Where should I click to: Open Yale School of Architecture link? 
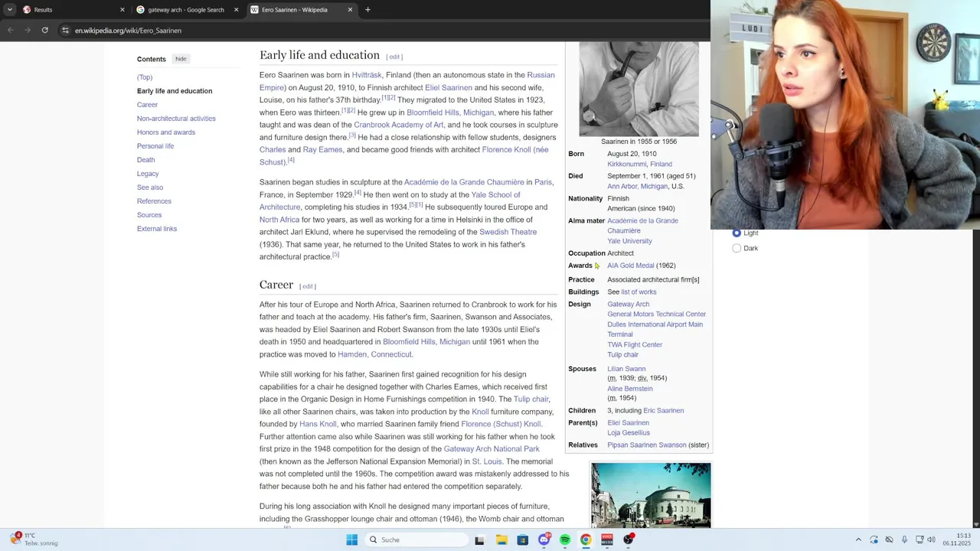[x=495, y=195]
